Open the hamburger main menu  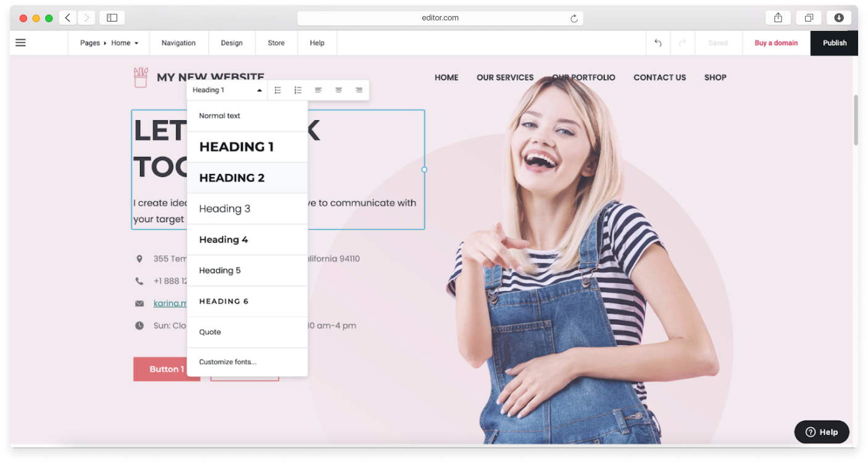click(x=20, y=43)
